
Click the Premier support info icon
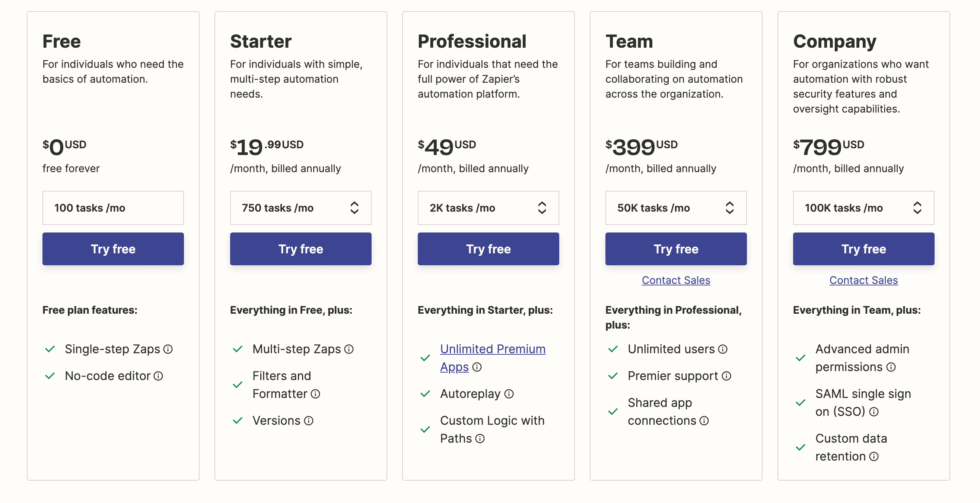726,376
